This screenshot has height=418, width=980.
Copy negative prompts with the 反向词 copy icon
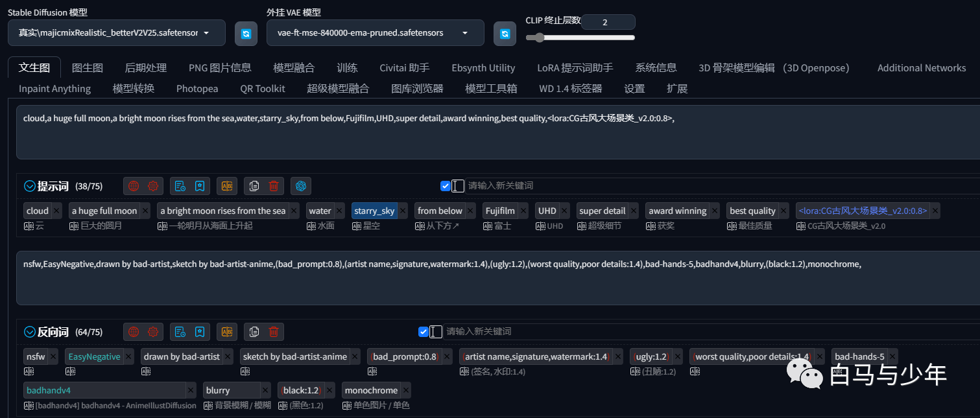254,332
